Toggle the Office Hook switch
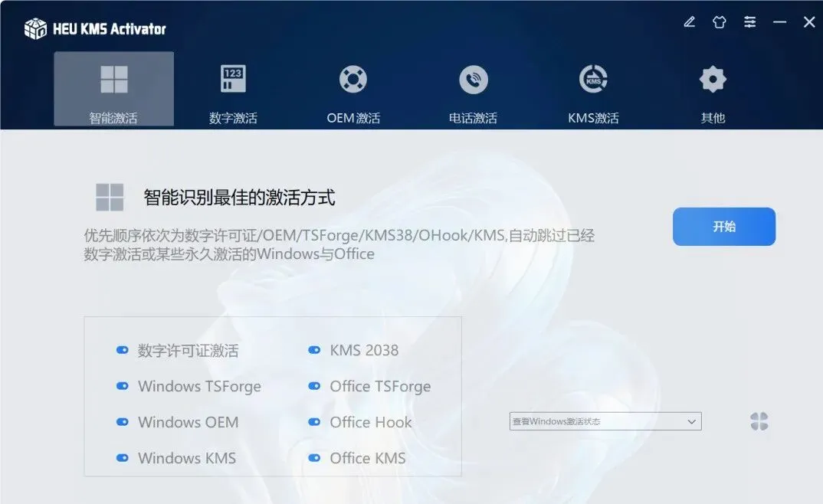This screenshot has width=823, height=504. [x=314, y=422]
